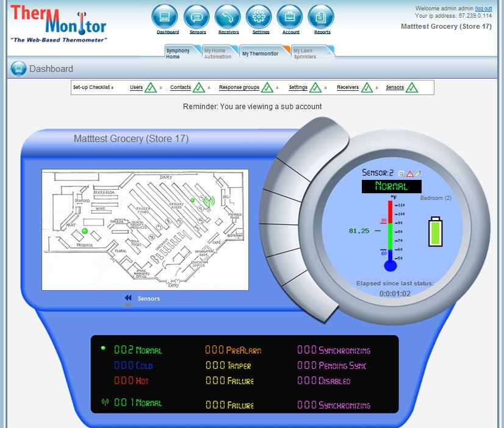Click the green receiver antenna on floor map

[209, 202]
